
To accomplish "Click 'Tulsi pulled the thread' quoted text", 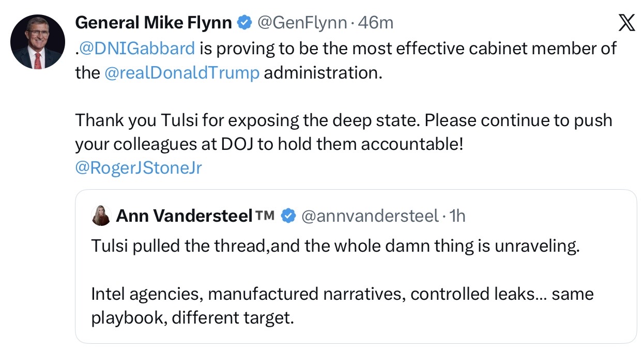I will point(335,246).
